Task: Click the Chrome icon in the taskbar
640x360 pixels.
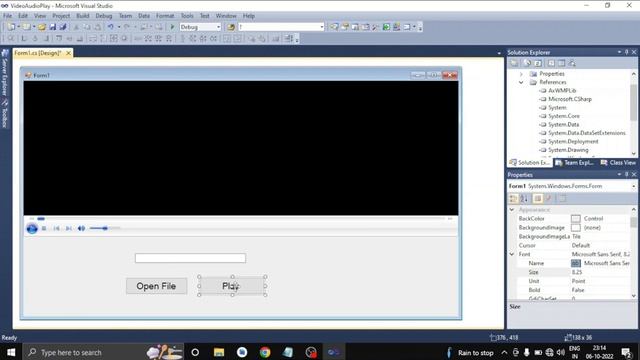Action: pyautogui.click(x=265, y=352)
